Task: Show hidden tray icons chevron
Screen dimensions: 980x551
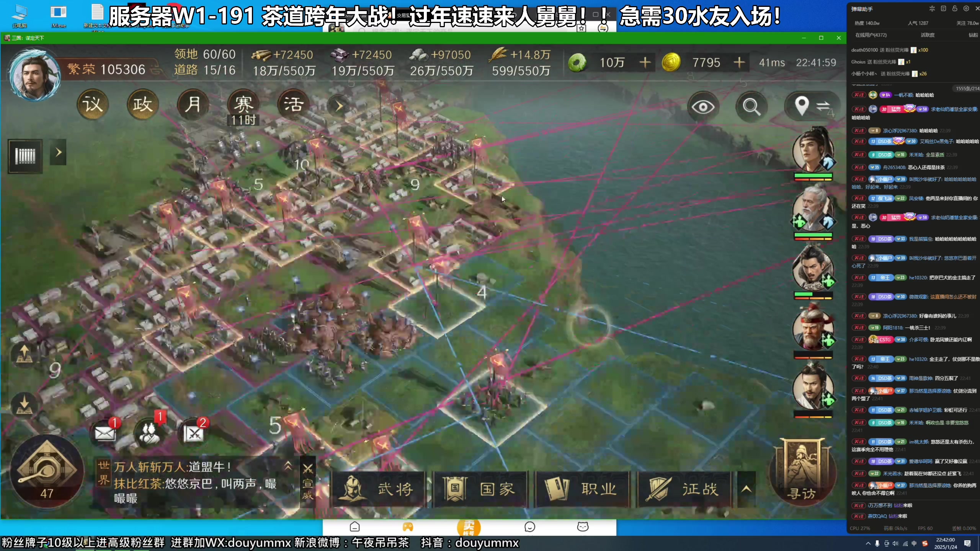Action: (x=868, y=543)
